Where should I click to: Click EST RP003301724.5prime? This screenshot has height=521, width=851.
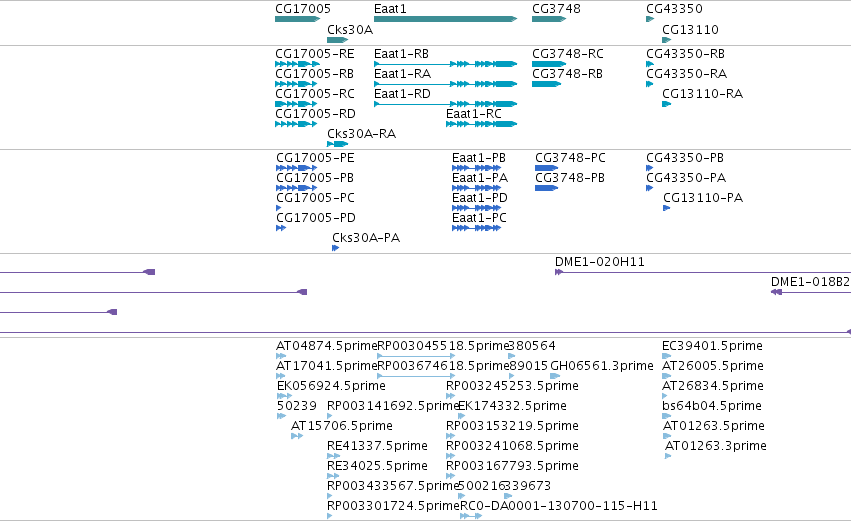pyautogui.click(x=393, y=506)
